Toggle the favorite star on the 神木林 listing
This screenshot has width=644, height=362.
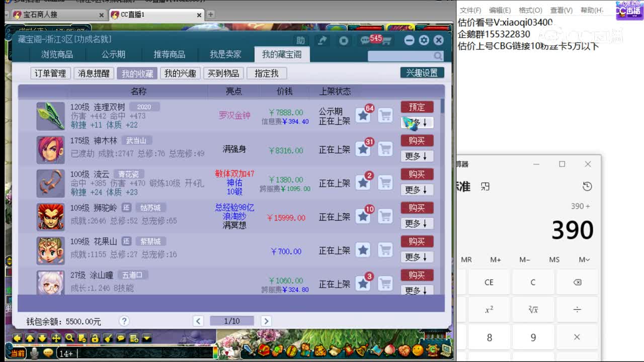pos(363,149)
